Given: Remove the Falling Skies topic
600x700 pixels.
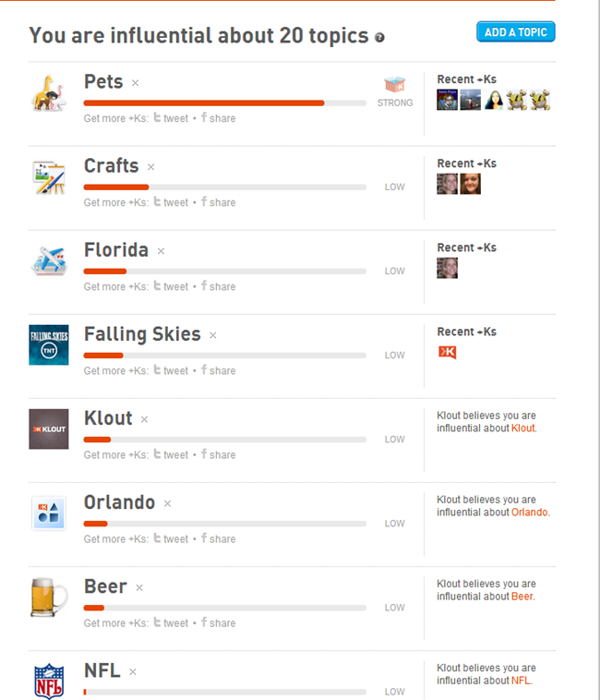Looking at the screenshot, I should (x=213, y=335).
